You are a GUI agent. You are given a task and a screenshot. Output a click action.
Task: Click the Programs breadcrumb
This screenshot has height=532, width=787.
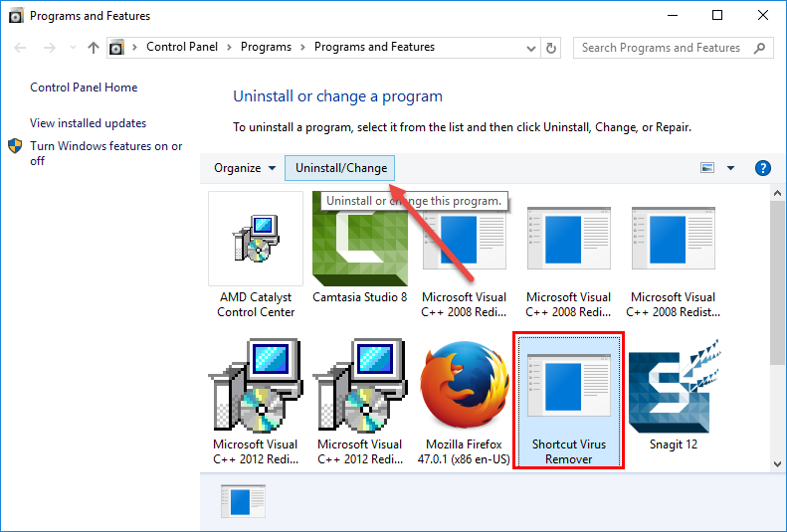click(x=266, y=47)
